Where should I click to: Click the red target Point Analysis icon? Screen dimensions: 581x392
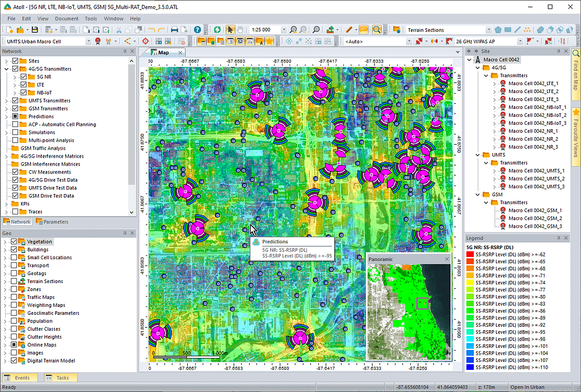tap(145, 41)
